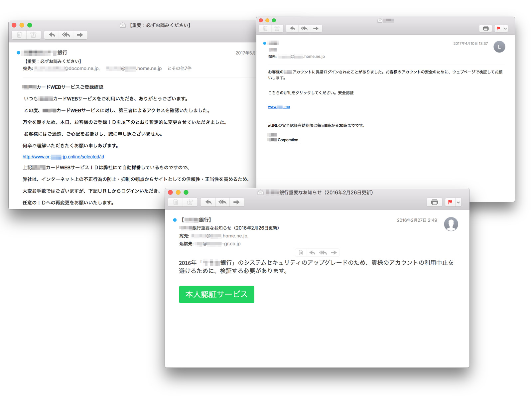Click forward arrow in the top-right mail window
Screen dimensions: 532x399
point(316,29)
